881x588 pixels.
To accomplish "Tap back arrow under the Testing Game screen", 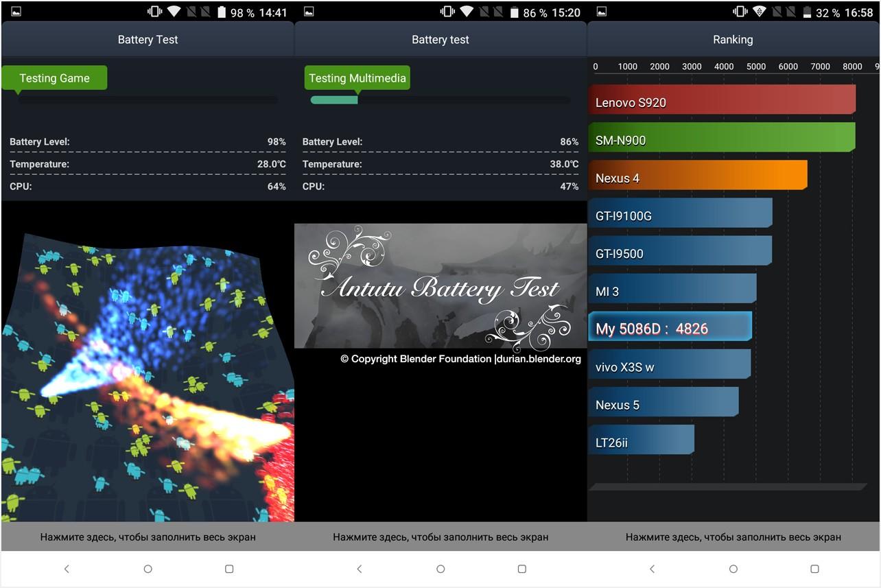I will coord(67,569).
